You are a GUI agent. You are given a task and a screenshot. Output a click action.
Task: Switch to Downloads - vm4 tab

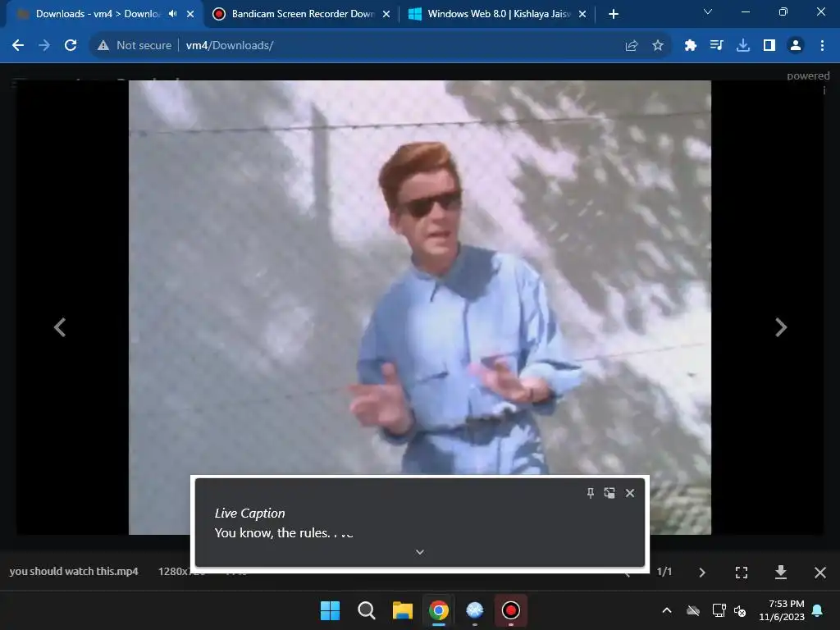click(x=98, y=14)
